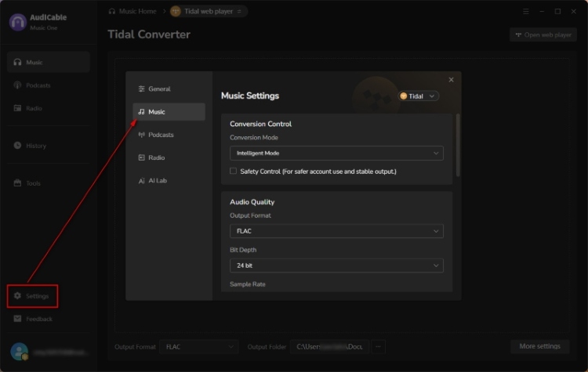Click the Tools toolbox icon

17,182
